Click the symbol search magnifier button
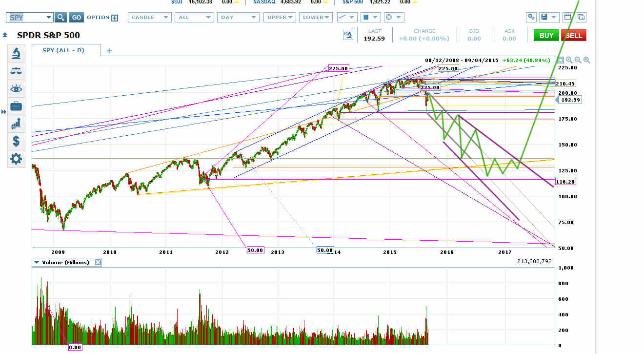Screen dimensions: 644x354 pos(60,18)
